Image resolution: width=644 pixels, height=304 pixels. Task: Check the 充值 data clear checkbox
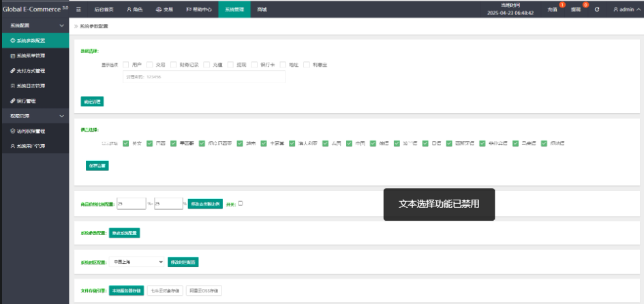pos(206,65)
